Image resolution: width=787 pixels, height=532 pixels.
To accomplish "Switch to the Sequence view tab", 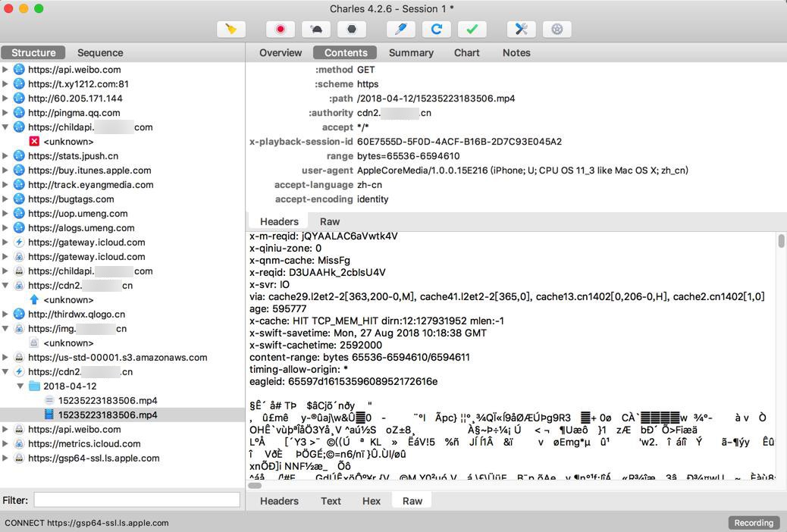I will 100,53.
